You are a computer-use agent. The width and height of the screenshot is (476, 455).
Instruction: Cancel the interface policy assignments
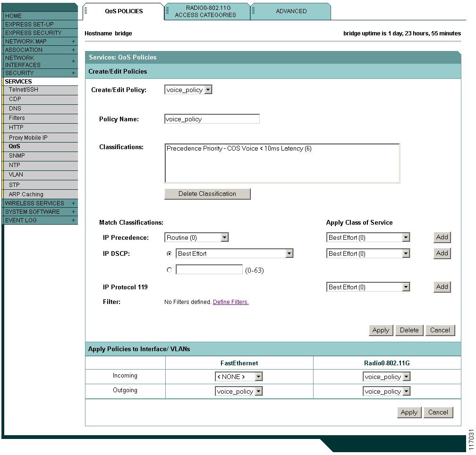click(x=438, y=412)
